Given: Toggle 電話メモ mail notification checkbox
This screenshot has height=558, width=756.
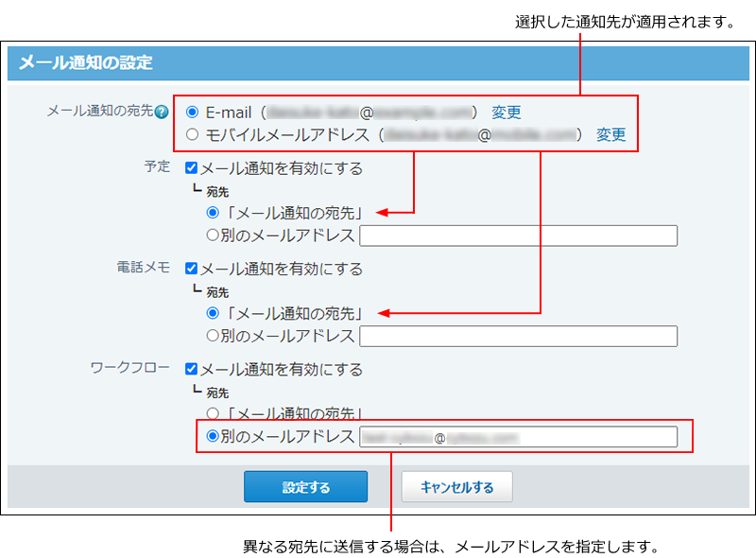Looking at the screenshot, I should (192, 269).
